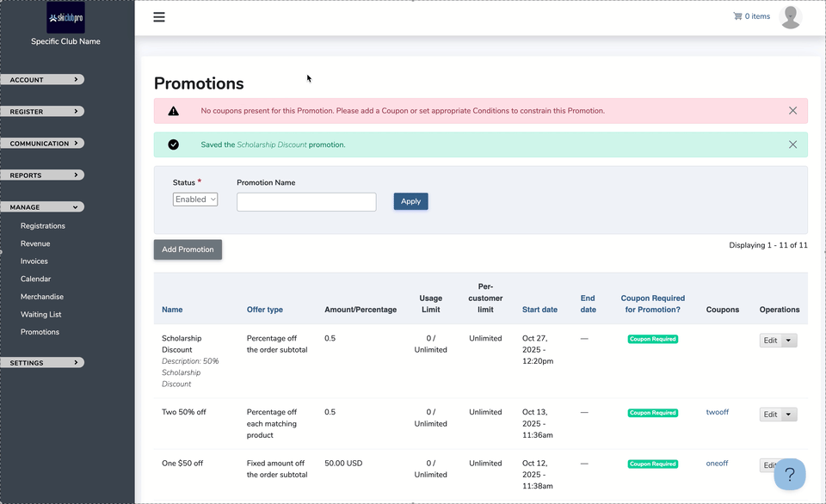Open the shopping cart icon
Image resolution: width=826 pixels, height=504 pixels.
[737, 16]
